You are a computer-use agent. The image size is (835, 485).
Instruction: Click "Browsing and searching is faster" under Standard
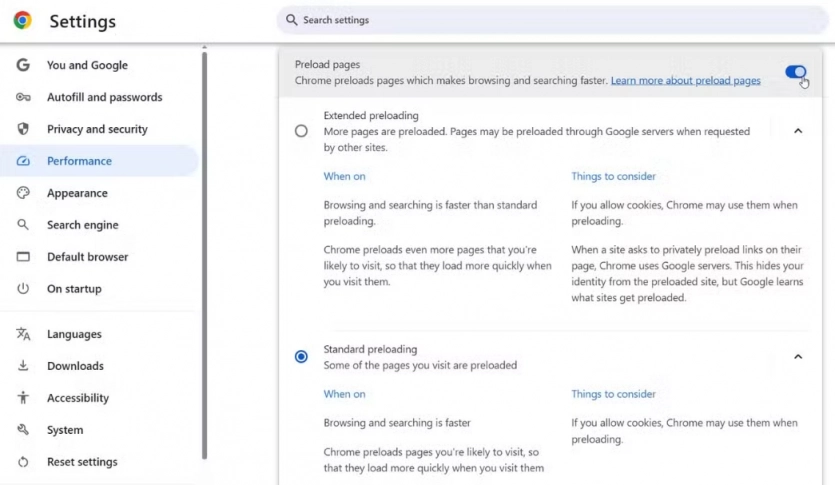[x=397, y=423]
